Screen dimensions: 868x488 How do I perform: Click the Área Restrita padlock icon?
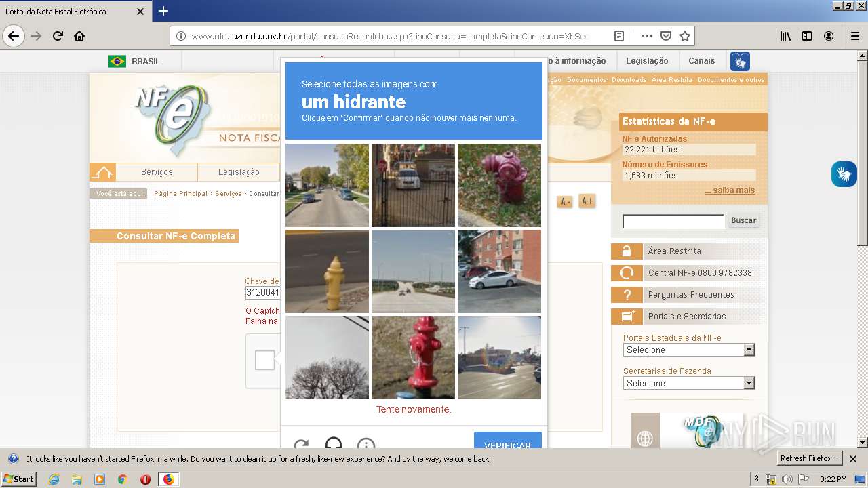tap(627, 251)
